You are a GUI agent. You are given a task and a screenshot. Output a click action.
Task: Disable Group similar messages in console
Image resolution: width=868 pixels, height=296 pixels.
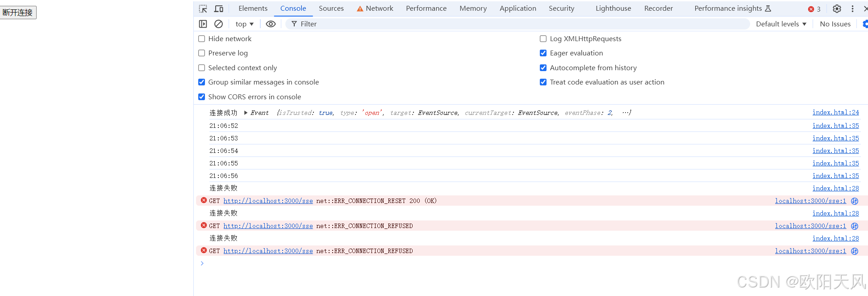pyautogui.click(x=202, y=82)
